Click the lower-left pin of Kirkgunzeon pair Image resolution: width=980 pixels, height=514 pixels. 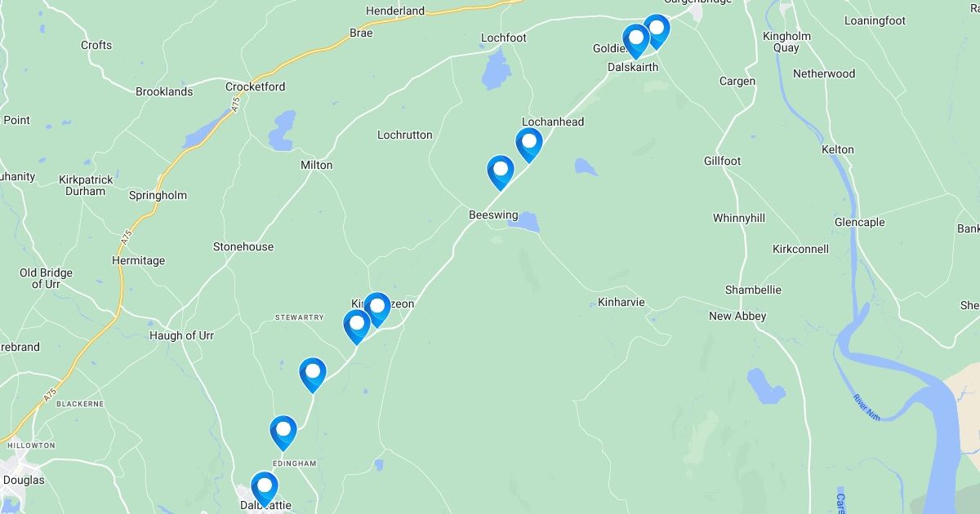[x=357, y=327]
